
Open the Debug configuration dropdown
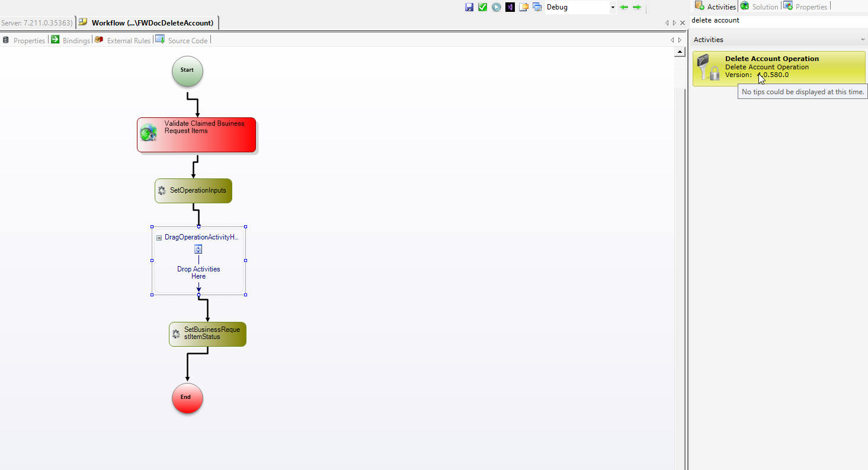click(x=613, y=8)
